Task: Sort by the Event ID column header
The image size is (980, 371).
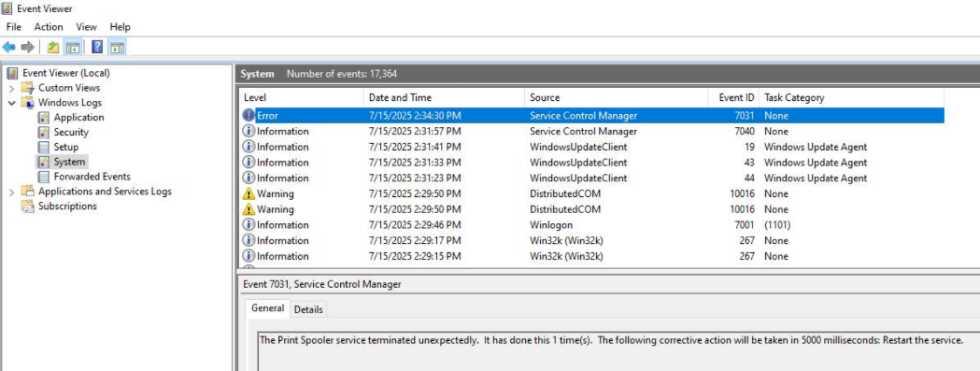Action: 733,97
